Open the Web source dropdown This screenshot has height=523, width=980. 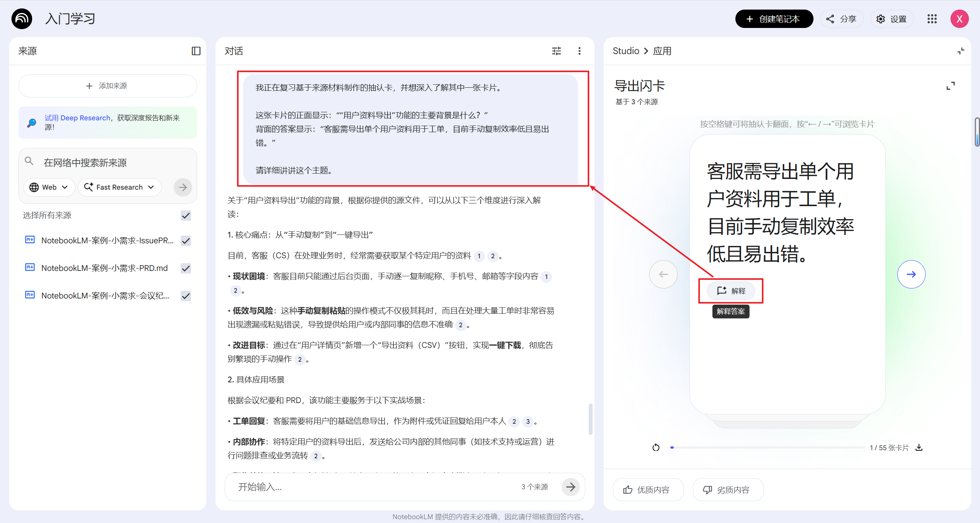coord(49,187)
